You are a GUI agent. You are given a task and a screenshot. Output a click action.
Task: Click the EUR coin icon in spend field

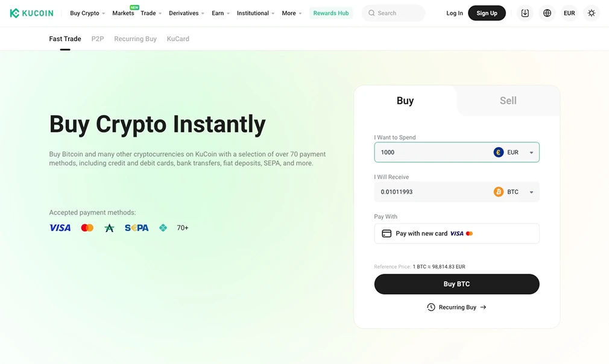(498, 152)
